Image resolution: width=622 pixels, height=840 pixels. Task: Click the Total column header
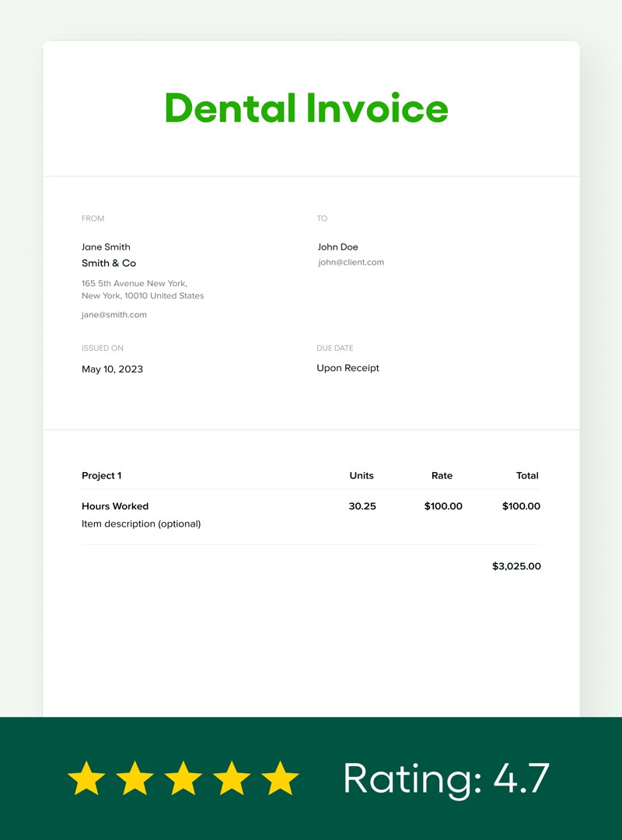click(x=527, y=476)
